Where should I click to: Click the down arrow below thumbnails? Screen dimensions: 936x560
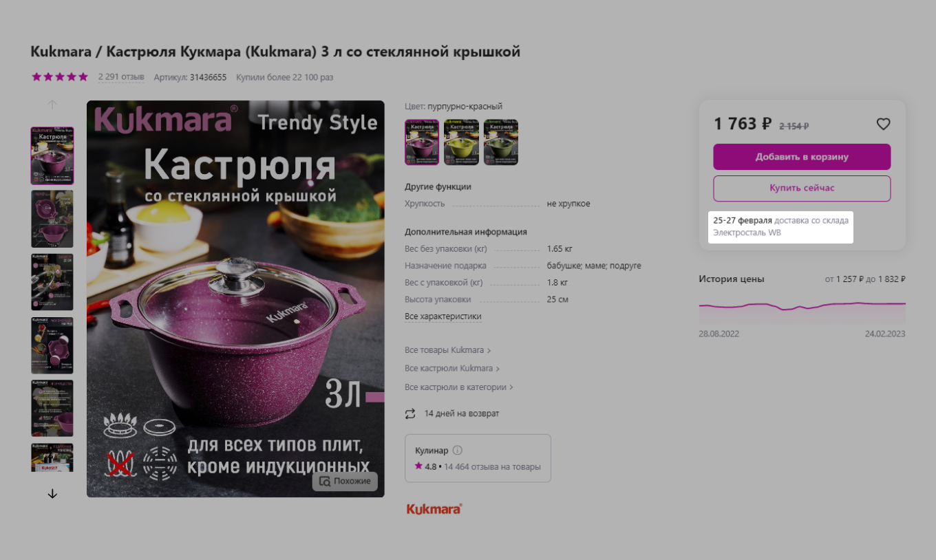[x=52, y=493]
